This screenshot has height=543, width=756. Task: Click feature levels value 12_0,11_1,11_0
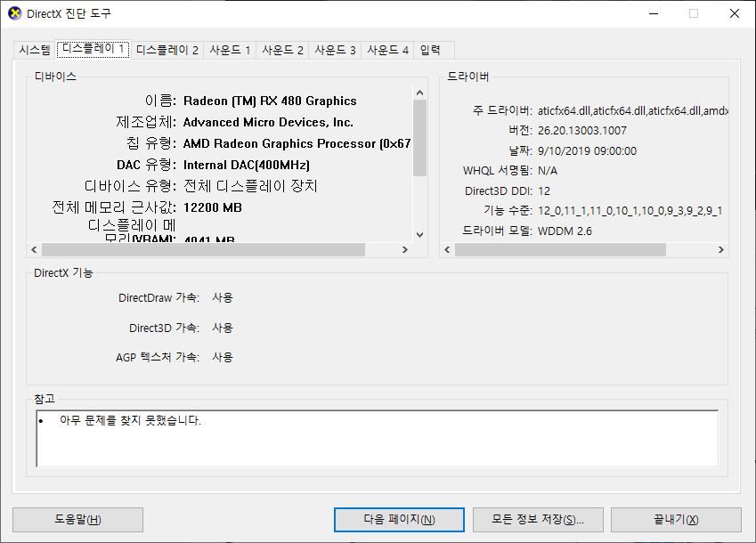tap(630, 211)
